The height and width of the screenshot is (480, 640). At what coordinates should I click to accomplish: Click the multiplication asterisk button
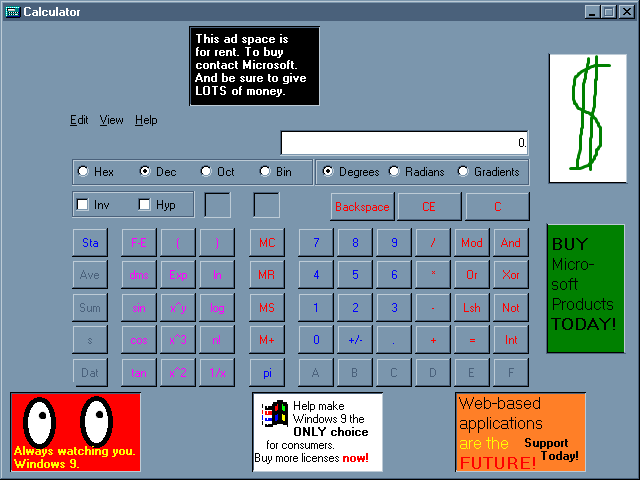tap(433, 275)
